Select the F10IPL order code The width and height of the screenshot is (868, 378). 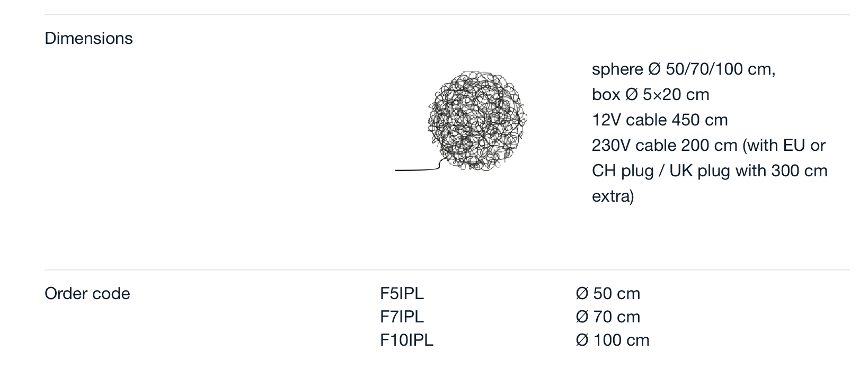pos(406,340)
